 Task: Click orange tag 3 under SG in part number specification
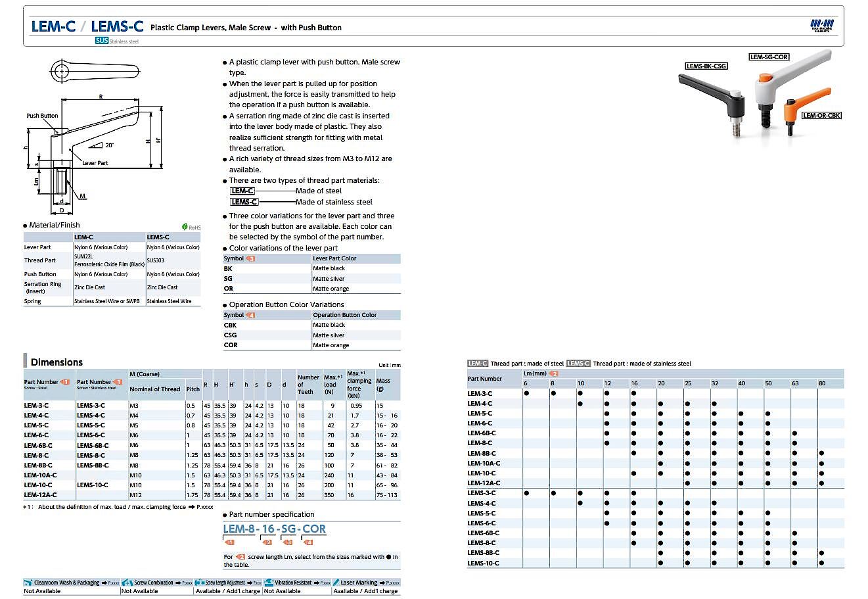click(288, 542)
